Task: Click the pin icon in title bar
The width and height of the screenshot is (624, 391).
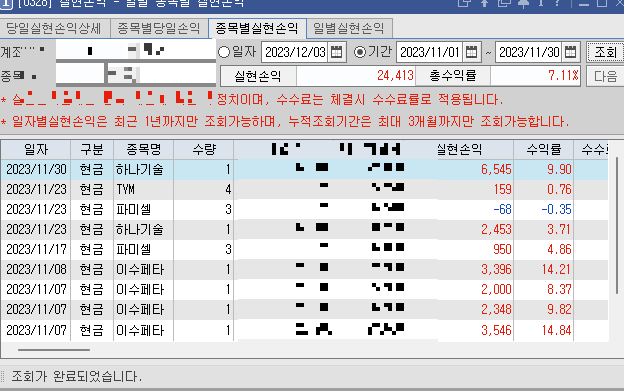Action: [x=523, y=3]
